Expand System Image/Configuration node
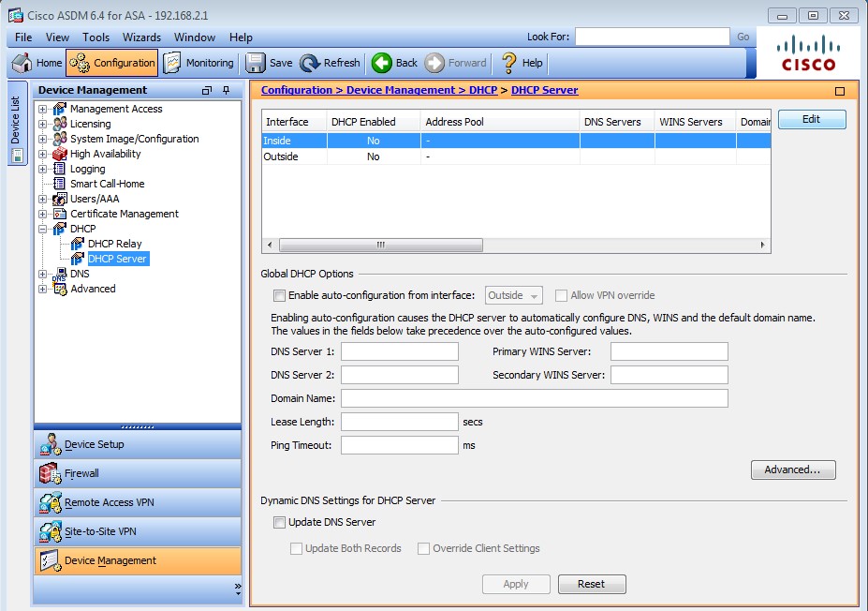Viewport: 868px width, 611px height. point(43,139)
